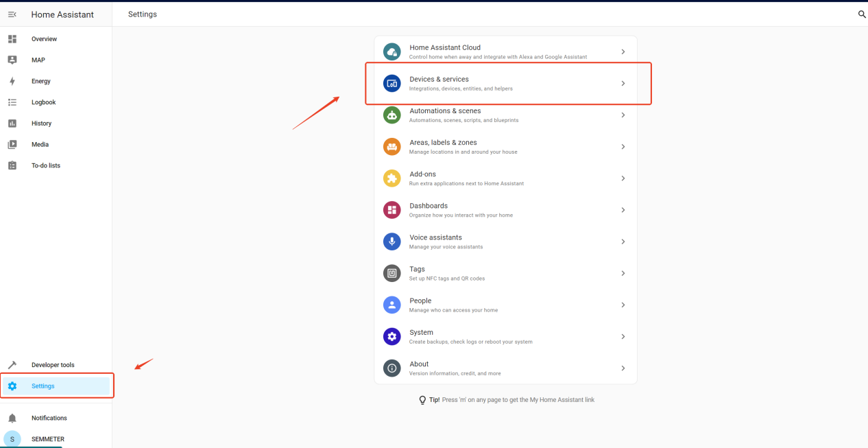The height and width of the screenshot is (448, 868).
Task: Expand About chevron arrow
Action: [623, 368]
